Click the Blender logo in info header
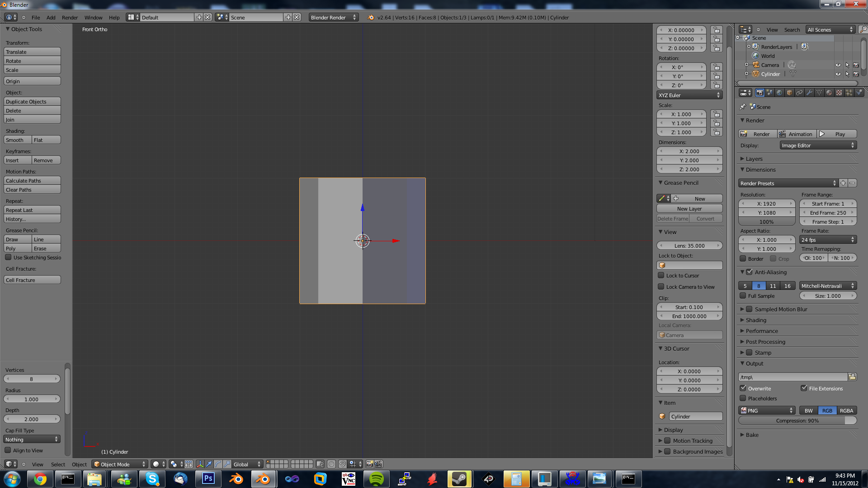Image resolution: width=868 pixels, height=488 pixels. coord(371,17)
